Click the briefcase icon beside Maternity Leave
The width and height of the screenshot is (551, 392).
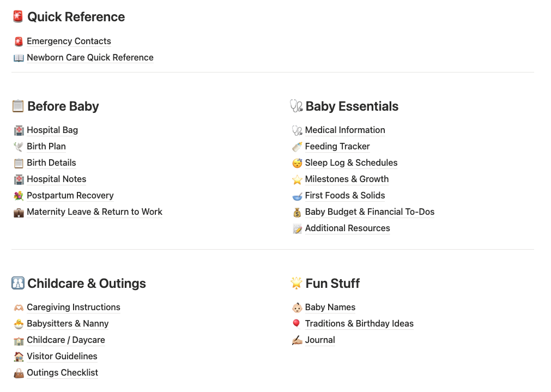tap(19, 212)
